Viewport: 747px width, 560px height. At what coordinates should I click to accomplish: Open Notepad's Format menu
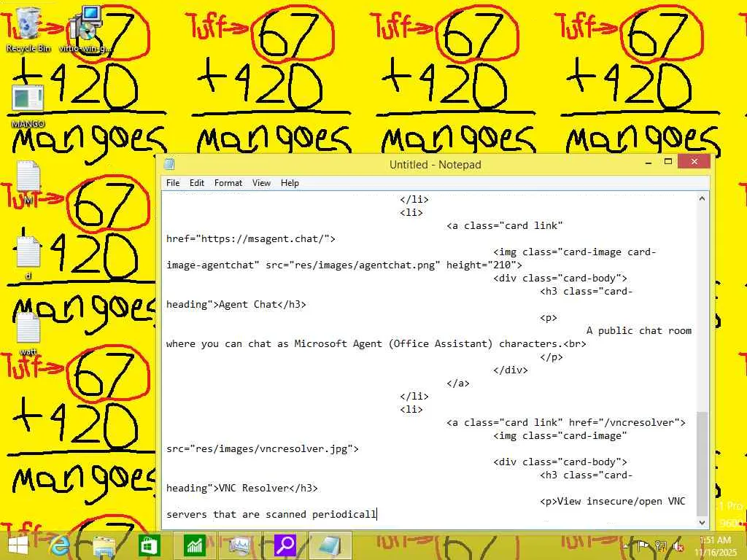[228, 183]
